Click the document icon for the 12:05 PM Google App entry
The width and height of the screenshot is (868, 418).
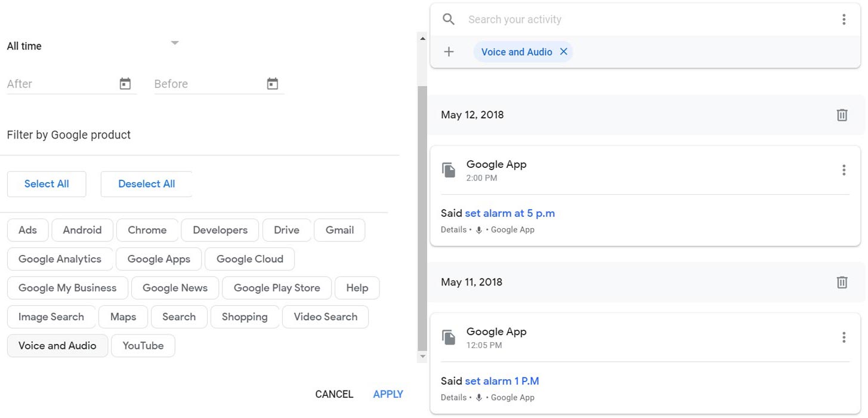click(x=449, y=337)
